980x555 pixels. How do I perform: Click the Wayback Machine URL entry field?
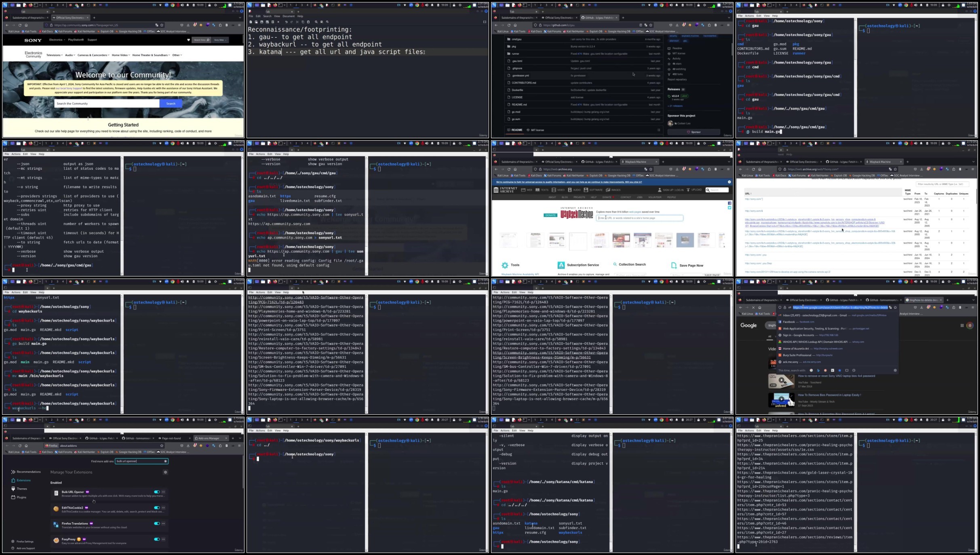pyautogui.click(x=640, y=218)
